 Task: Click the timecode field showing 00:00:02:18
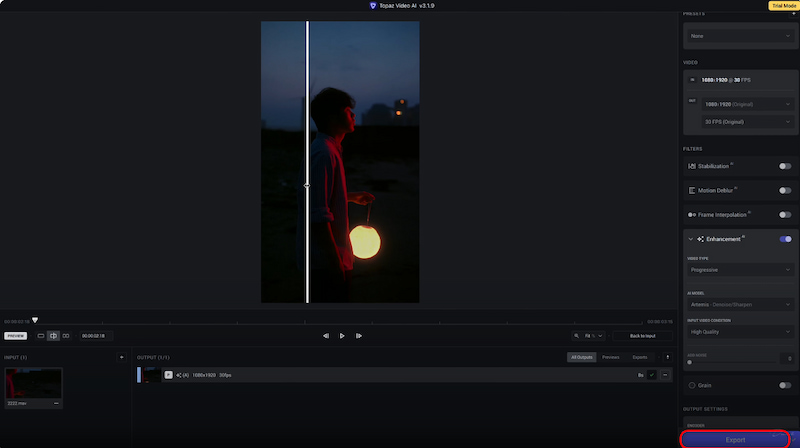96,336
